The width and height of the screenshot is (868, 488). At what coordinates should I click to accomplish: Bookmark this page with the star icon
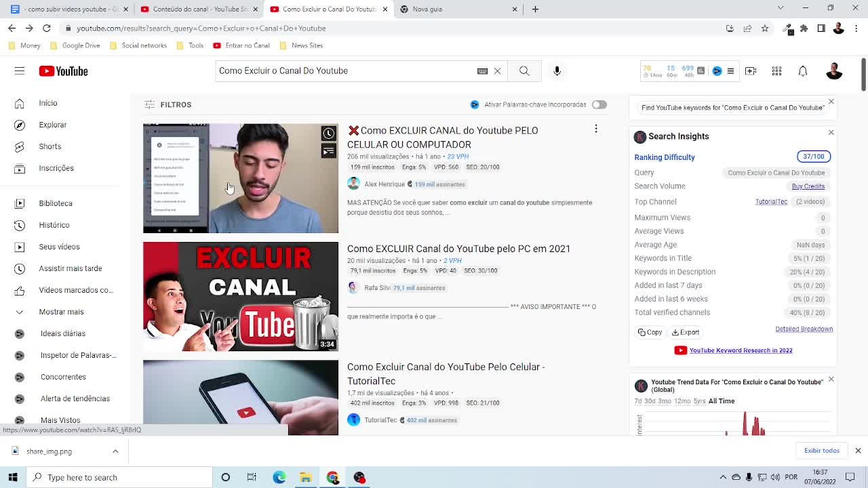(x=765, y=28)
